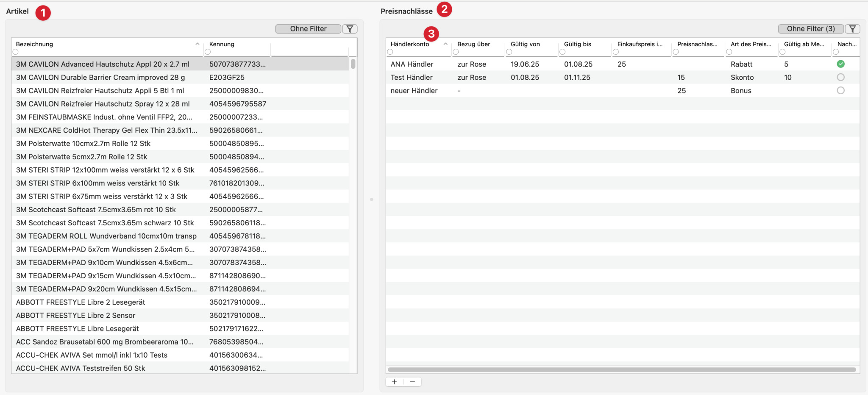
Task: Click the Rabatt cell for ANA Händler
Action: click(x=742, y=64)
